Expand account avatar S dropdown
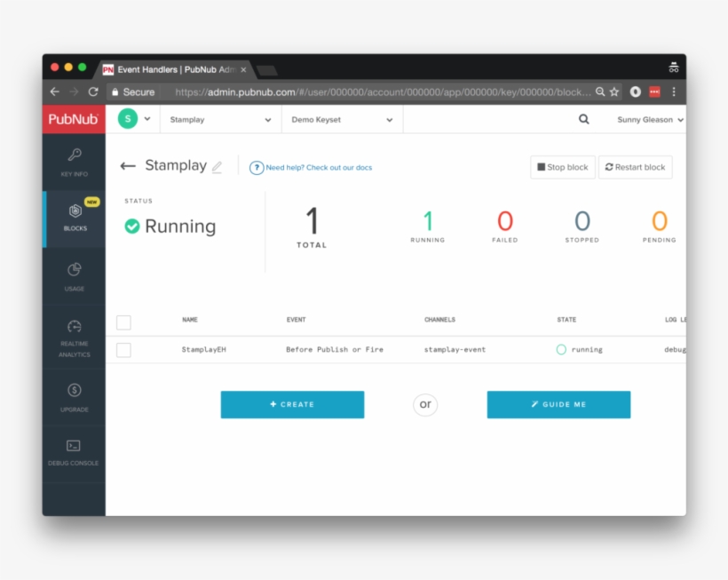 134,119
